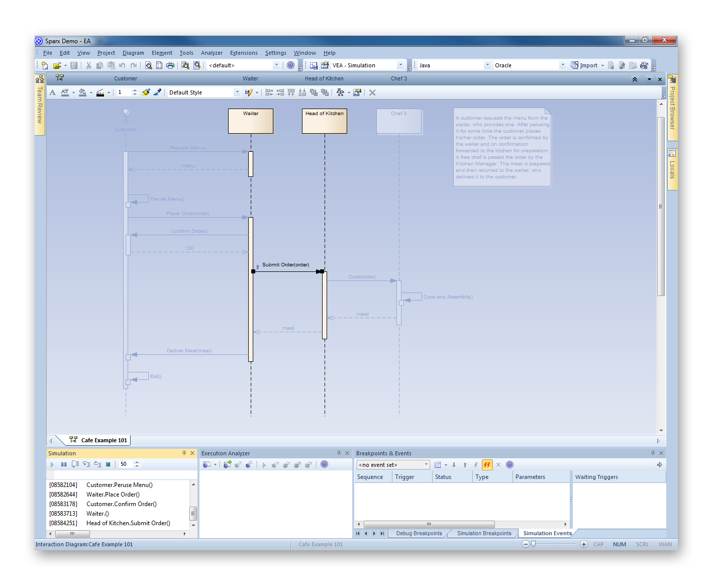The image size is (716, 588).
Task: Pause the simulation
Action: tap(64, 464)
